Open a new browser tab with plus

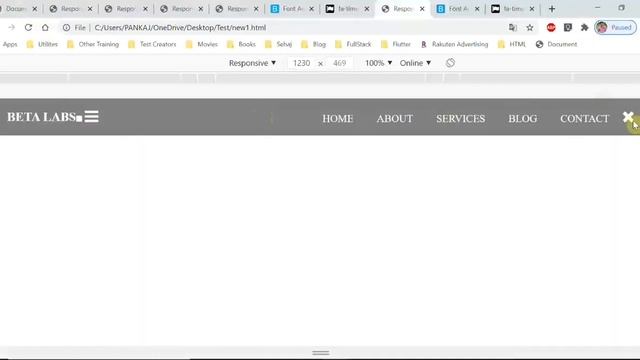[552, 9]
